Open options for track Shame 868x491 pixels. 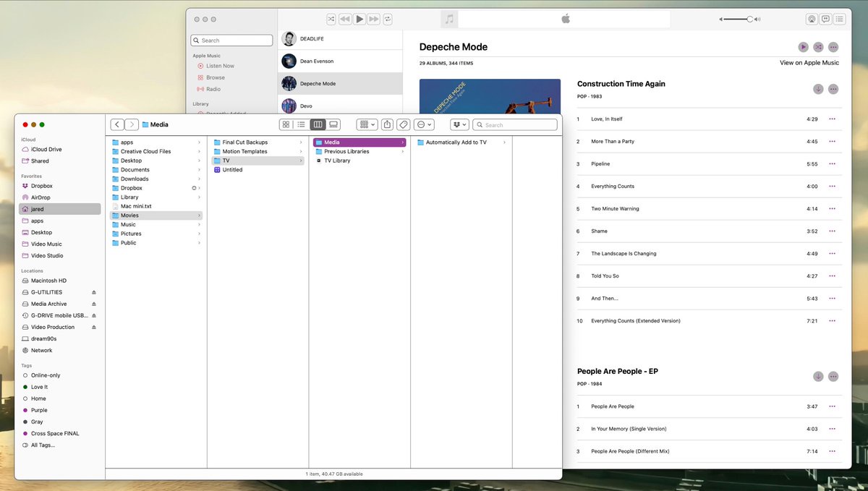pos(833,231)
